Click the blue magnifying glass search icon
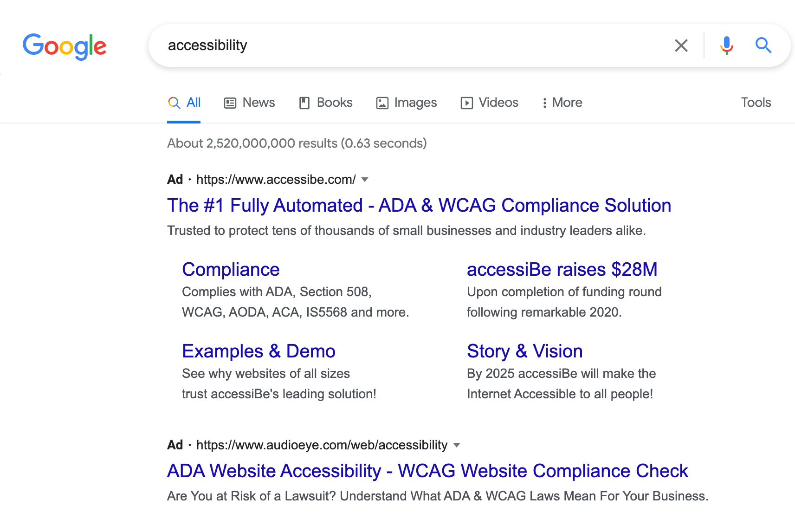Screen dimensions: 795x532 [763, 45]
